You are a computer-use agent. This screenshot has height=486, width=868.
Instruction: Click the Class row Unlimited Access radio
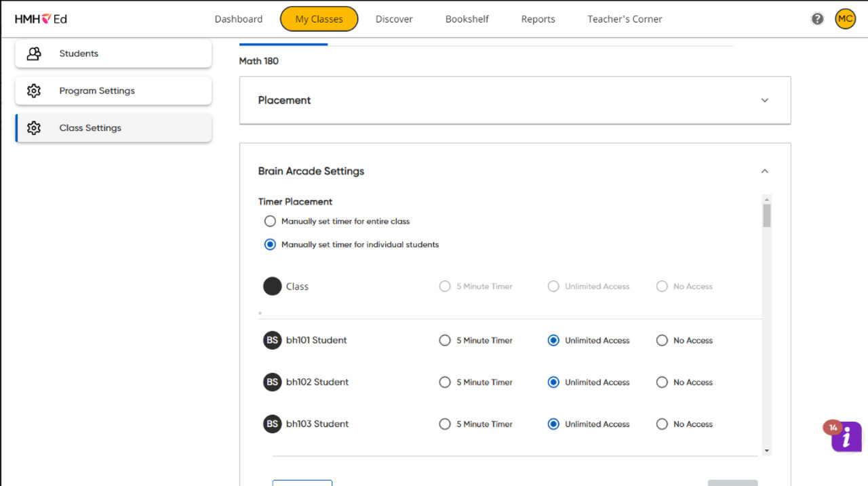click(553, 287)
